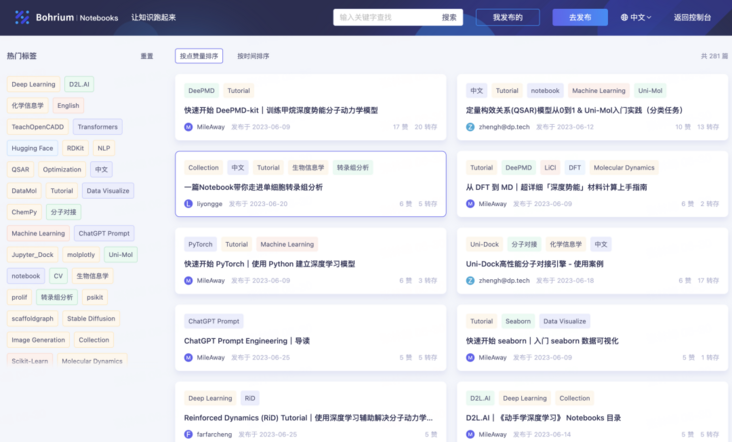
Task: Select the ChatGPT Prompt sidebar tag
Action: 104,233
